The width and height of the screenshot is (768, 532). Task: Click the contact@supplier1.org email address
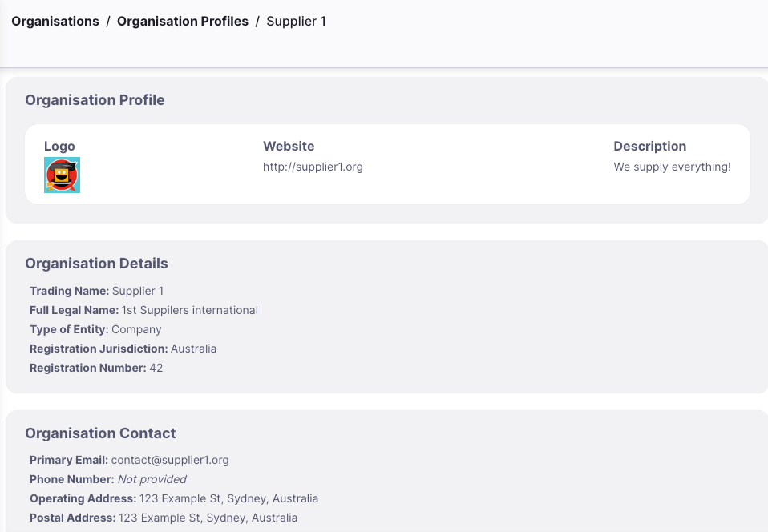click(170, 460)
